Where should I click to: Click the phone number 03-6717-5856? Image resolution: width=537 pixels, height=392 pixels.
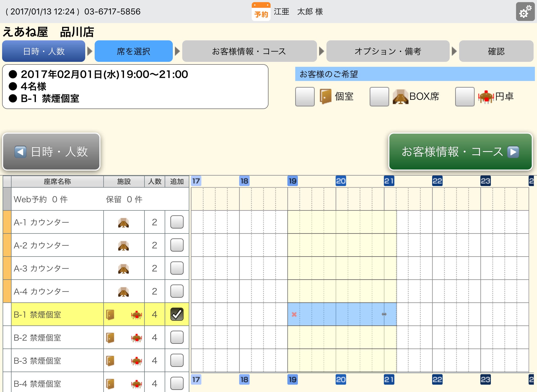[x=112, y=12]
